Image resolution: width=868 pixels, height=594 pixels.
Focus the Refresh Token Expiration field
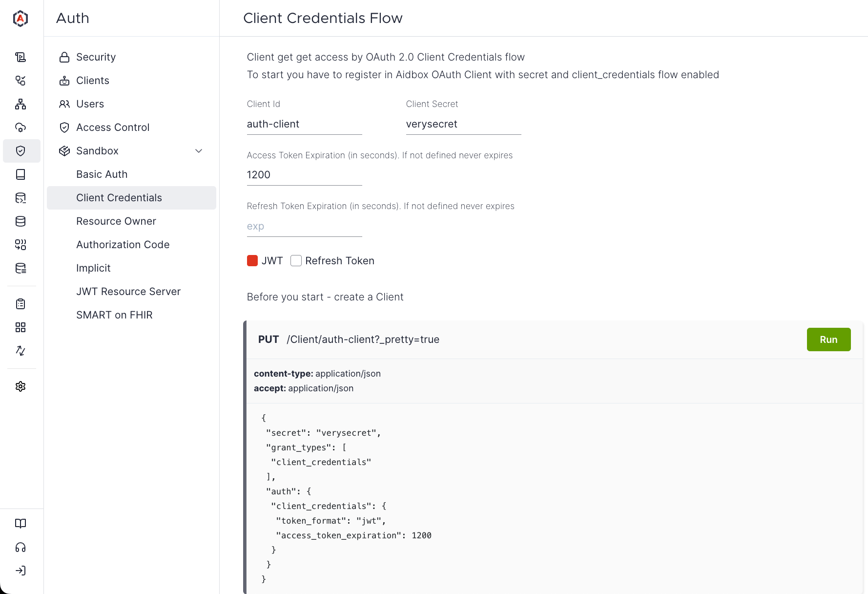(x=304, y=226)
